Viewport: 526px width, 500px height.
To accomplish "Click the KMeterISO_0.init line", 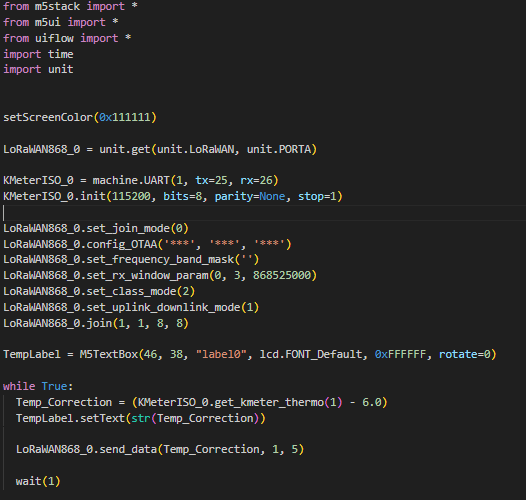I will [x=173, y=196].
